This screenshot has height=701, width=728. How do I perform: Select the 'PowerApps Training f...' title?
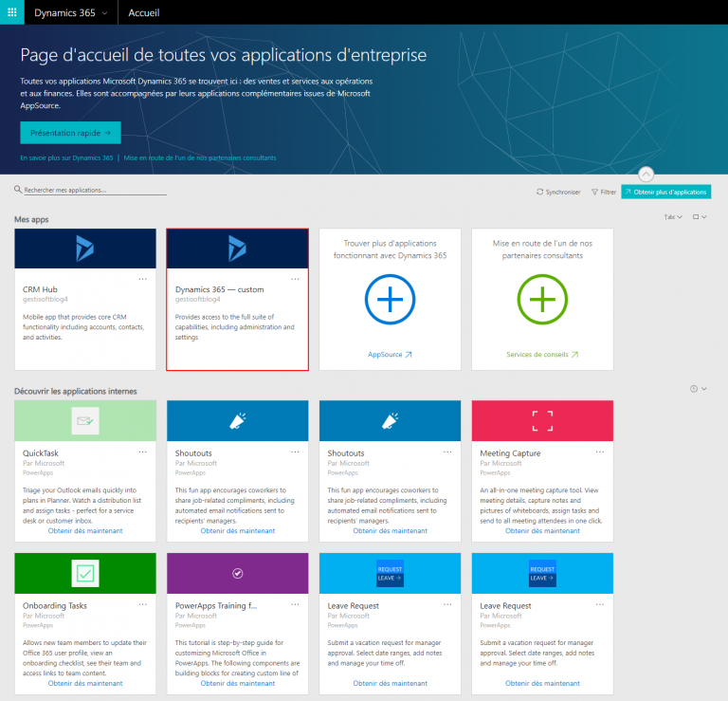(216, 606)
